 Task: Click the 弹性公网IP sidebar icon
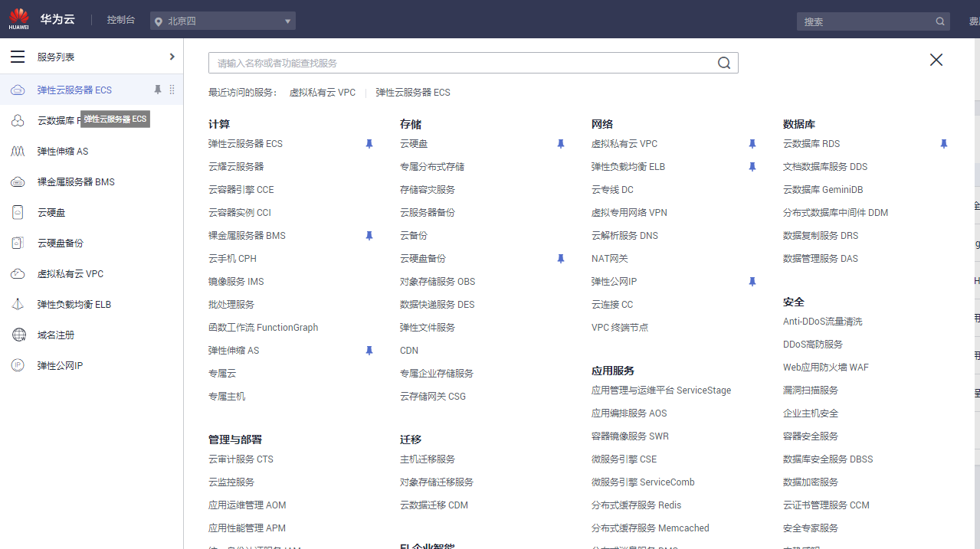(18, 365)
